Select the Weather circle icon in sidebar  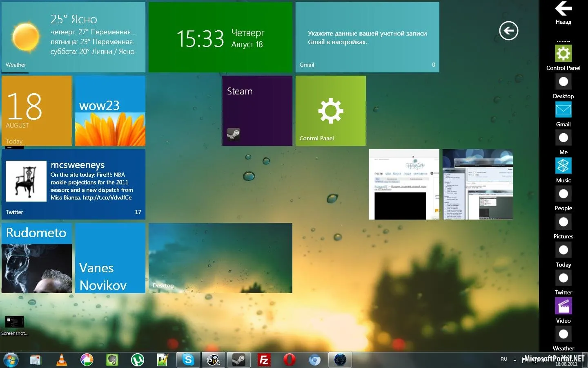(563, 334)
